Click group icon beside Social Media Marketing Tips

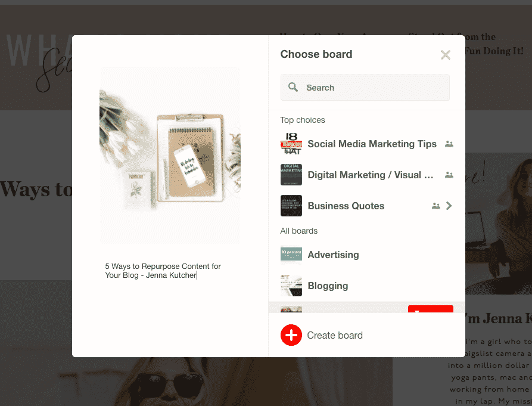coord(449,144)
